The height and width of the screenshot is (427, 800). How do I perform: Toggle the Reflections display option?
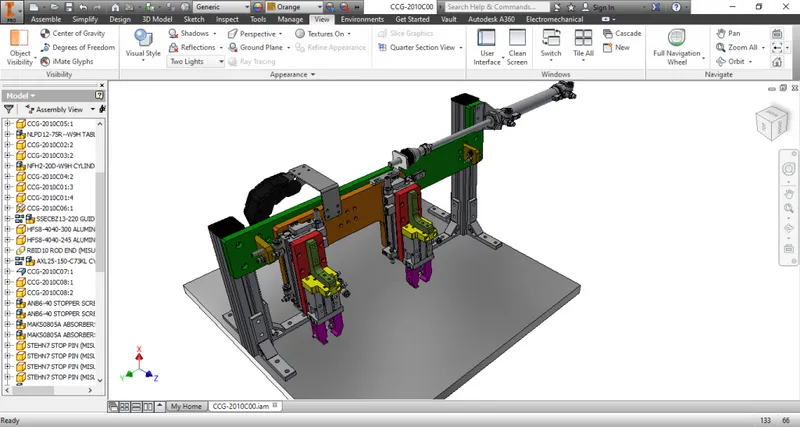[x=192, y=47]
